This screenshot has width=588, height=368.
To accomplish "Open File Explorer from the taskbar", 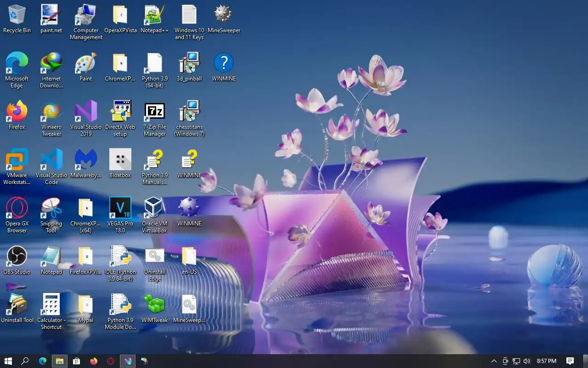I will [x=60, y=361].
